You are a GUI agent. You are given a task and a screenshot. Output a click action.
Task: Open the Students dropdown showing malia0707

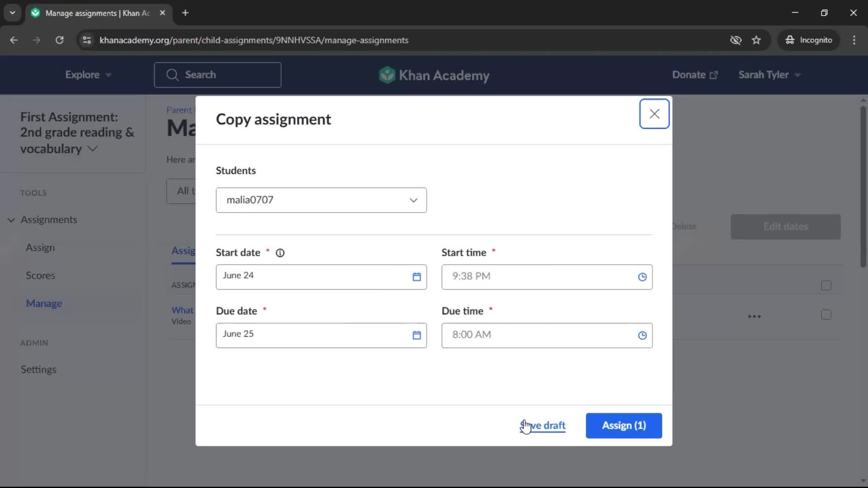(321, 200)
